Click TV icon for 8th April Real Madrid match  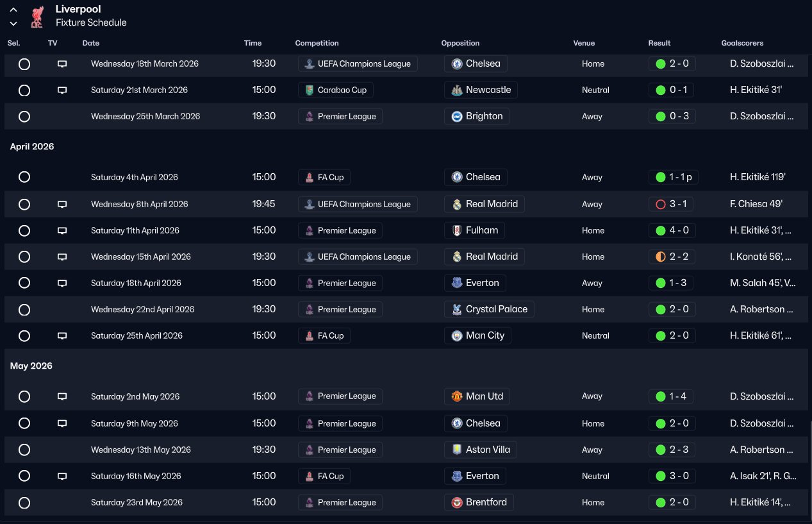[x=62, y=205]
